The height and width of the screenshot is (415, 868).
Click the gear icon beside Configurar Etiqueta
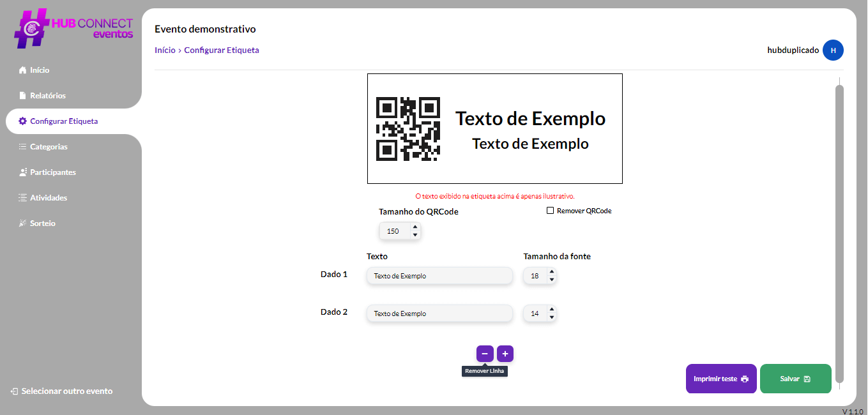[23, 121]
